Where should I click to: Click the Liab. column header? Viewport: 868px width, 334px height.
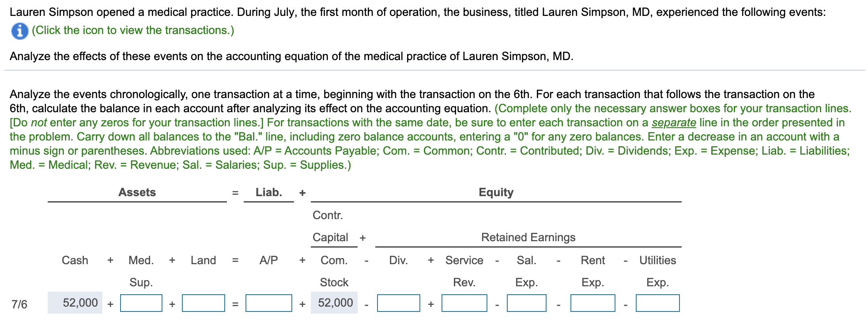tap(268, 192)
